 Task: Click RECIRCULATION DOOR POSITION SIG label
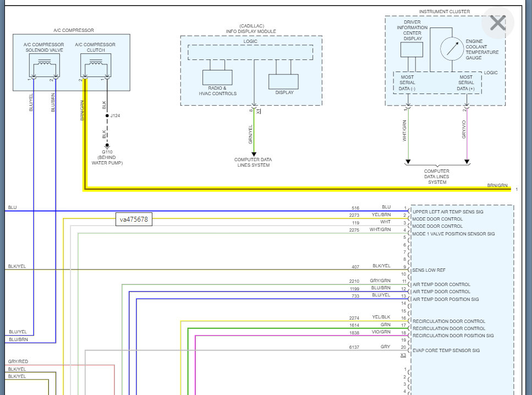coord(453,336)
